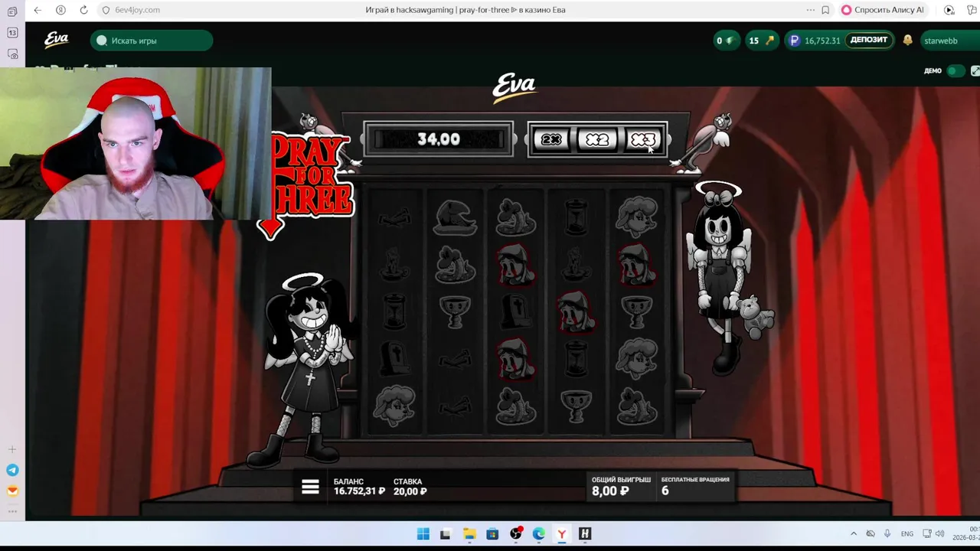Open the mail icon in browser sidebar

(x=12, y=491)
